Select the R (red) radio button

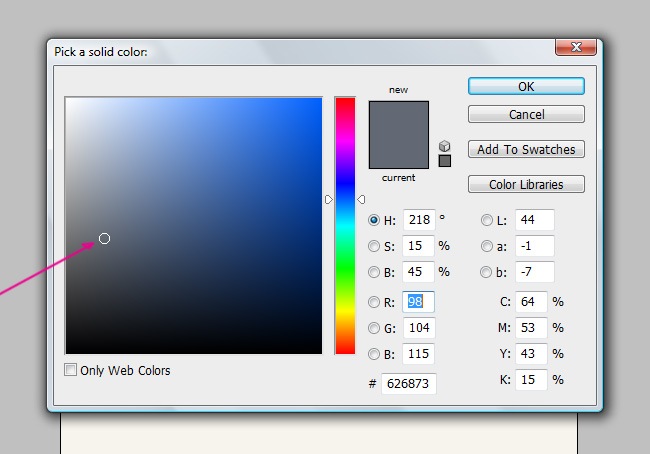tap(375, 301)
